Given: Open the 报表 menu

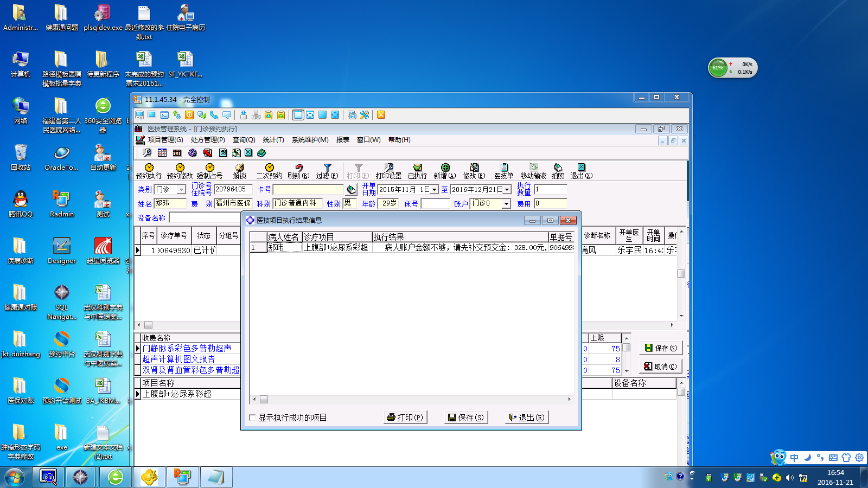Looking at the screenshot, I should [x=343, y=140].
